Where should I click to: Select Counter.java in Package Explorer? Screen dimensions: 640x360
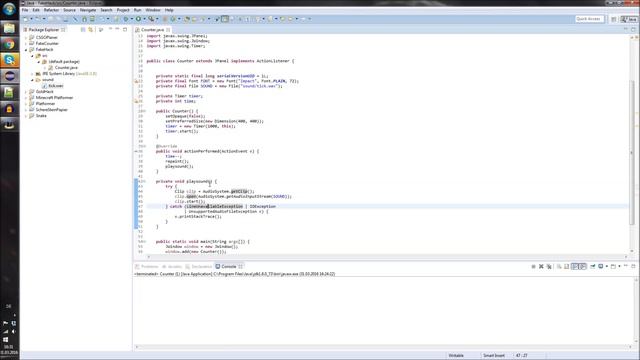pos(66,68)
